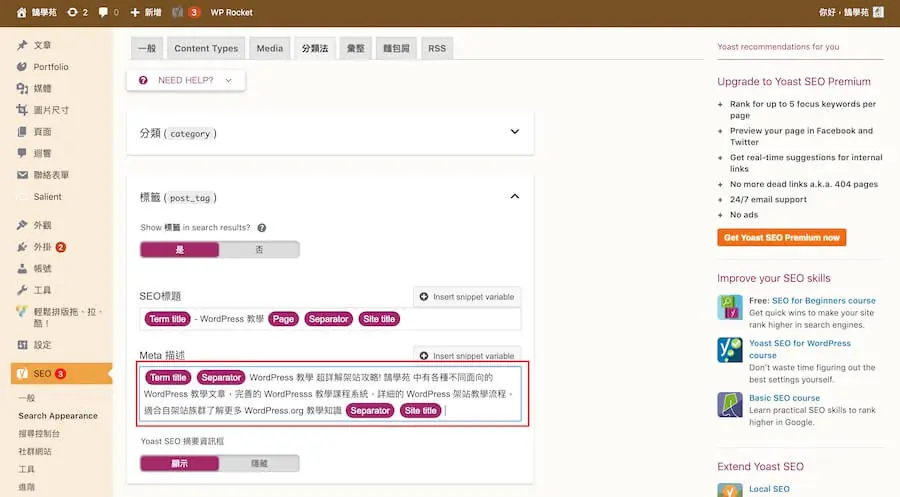Open Salient in sidebar menu
900x497 pixels.
point(47,196)
